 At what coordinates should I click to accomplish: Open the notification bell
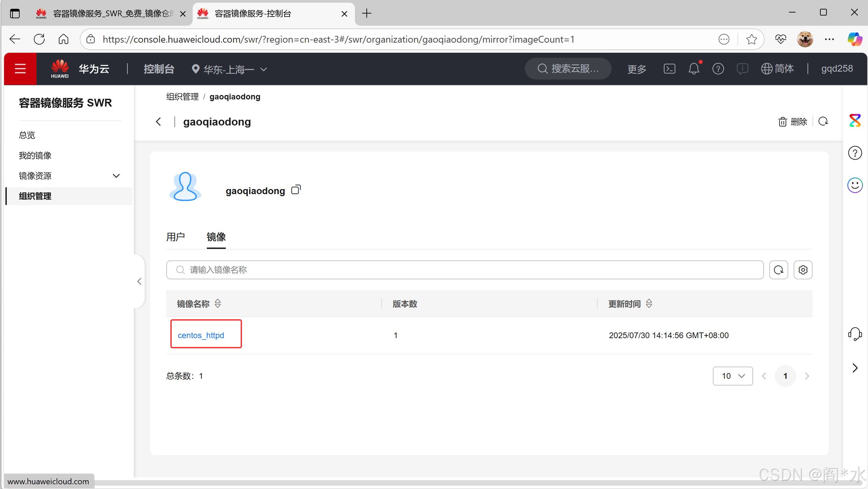tap(694, 69)
